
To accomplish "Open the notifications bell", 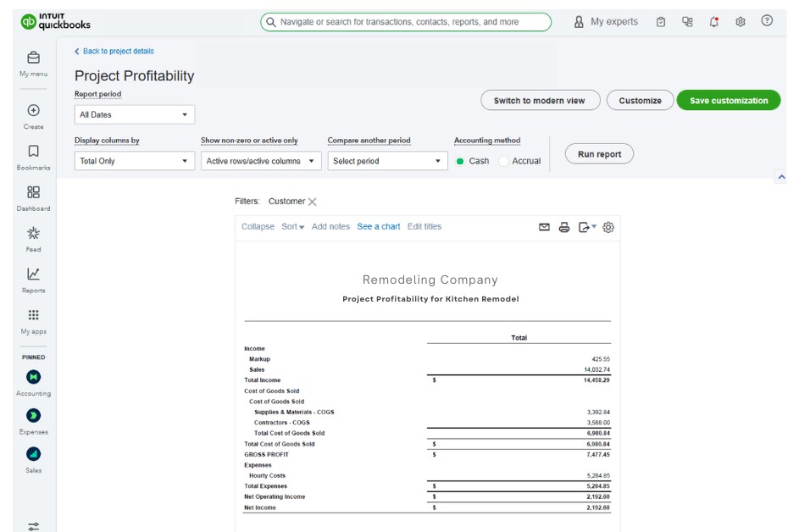I will click(x=714, y=20).
